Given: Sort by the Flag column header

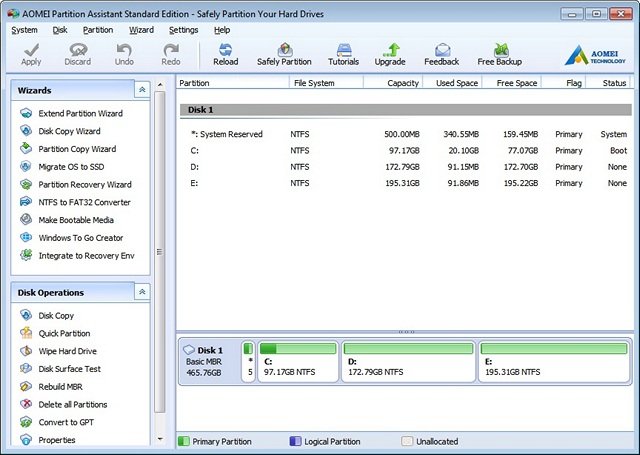Looking at the screenshot, I should click(564, 83).
